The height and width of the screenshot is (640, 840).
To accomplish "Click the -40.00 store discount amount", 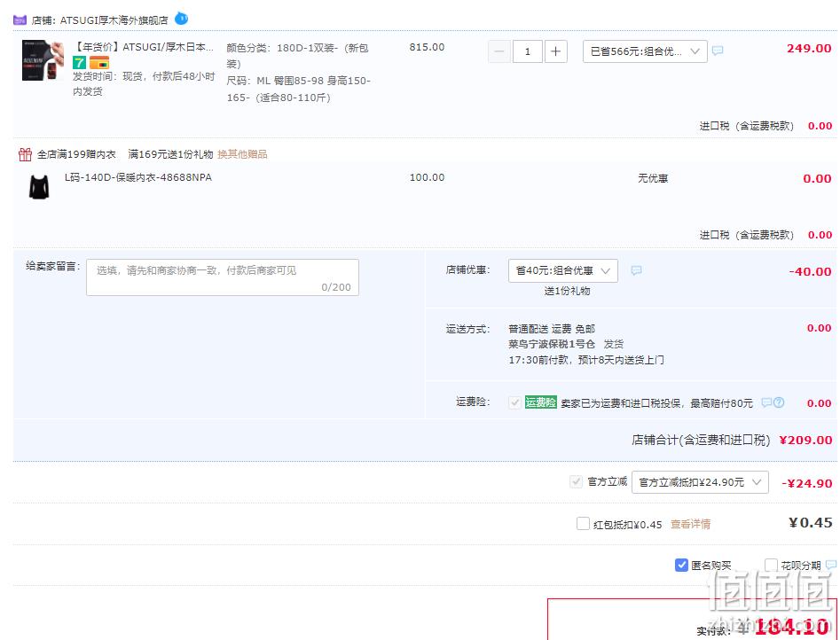I will 810,271.
